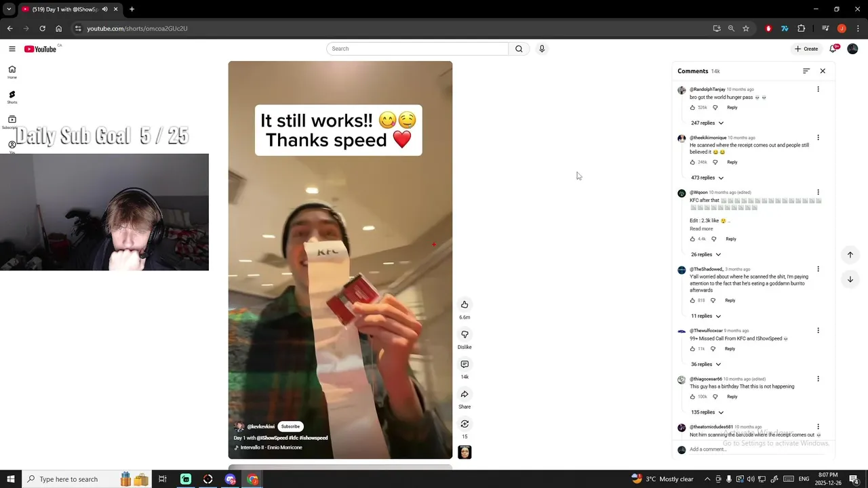Open the Windows Start menu
The height and width of the screenshot is (488, 868).
point(11,479)
